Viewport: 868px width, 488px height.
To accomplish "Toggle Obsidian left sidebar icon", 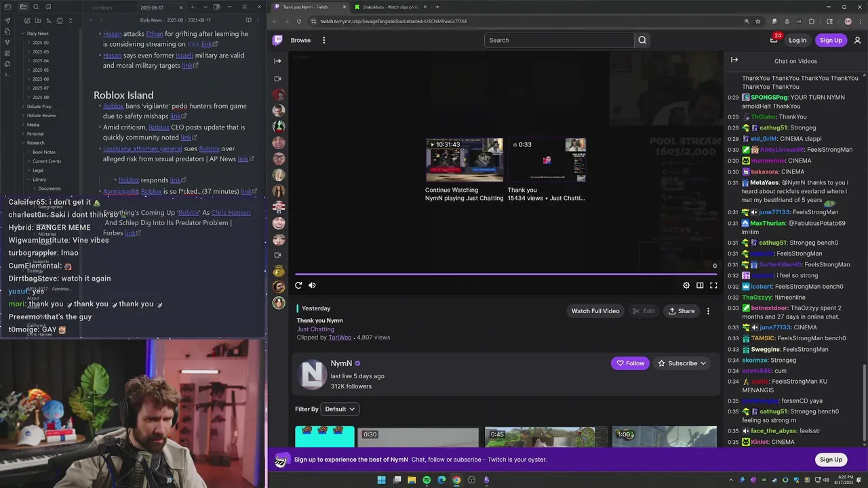I will coord(7,7).
